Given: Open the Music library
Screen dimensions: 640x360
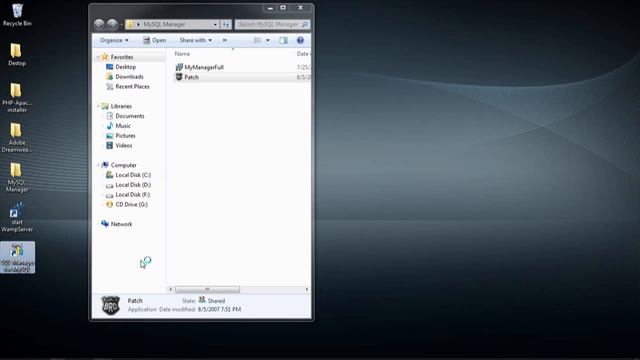Looking at the screenshot, I should click(123, 125).
